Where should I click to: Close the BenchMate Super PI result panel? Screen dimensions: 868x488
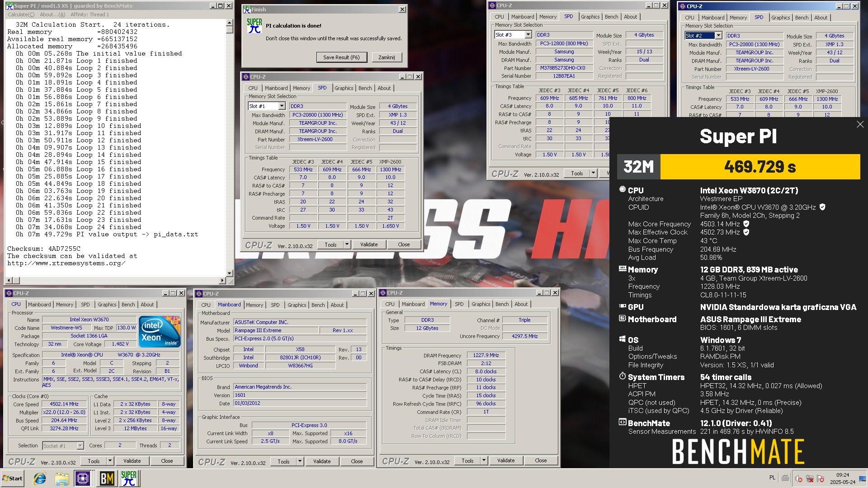tap(860, 124)
